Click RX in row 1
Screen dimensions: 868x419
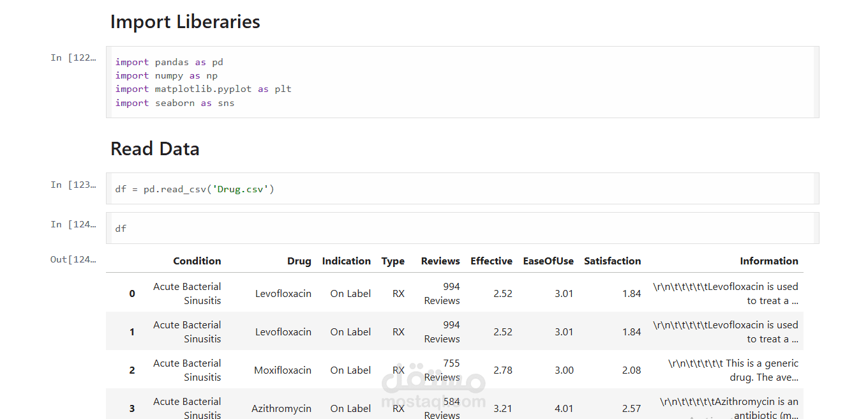[398, 332]
